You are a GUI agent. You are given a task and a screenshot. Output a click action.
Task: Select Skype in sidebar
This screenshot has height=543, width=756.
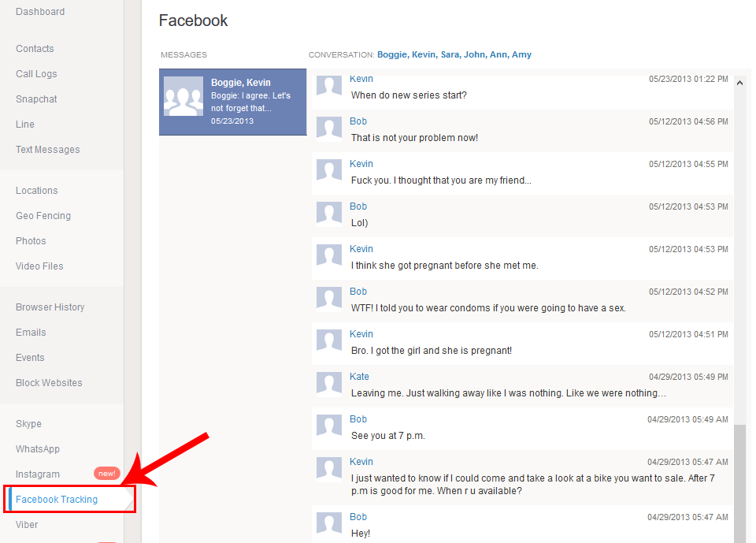[28, 424]
